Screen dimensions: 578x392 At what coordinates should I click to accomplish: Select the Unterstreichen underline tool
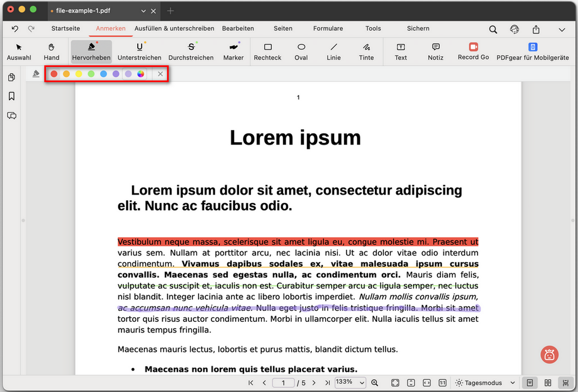point(139,51)
